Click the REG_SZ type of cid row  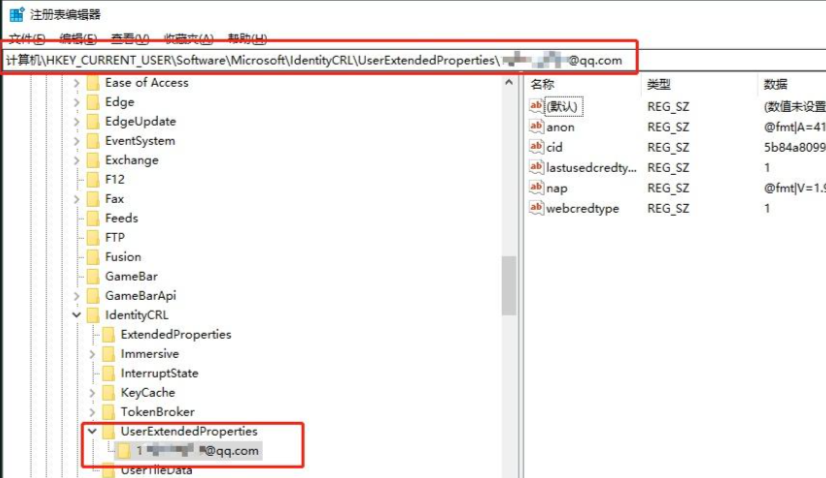coord(668,148)
